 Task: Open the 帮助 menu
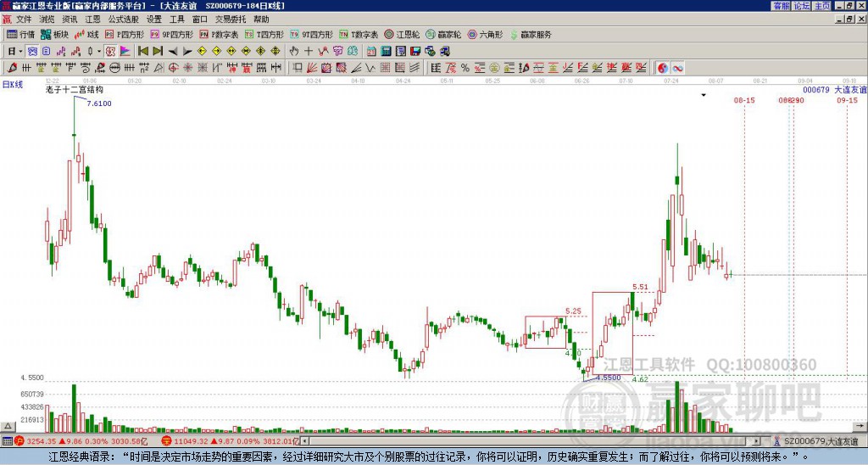click(261, 20)
